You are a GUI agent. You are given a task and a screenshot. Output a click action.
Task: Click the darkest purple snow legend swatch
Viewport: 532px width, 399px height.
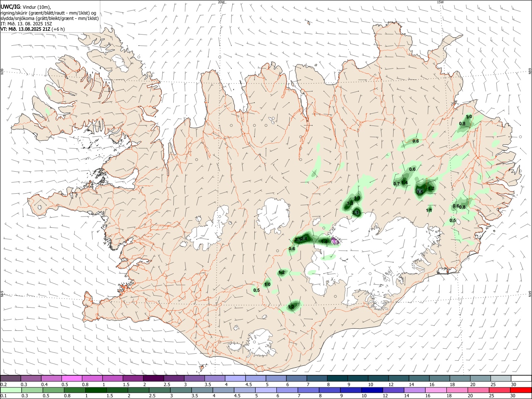(153, 378)
